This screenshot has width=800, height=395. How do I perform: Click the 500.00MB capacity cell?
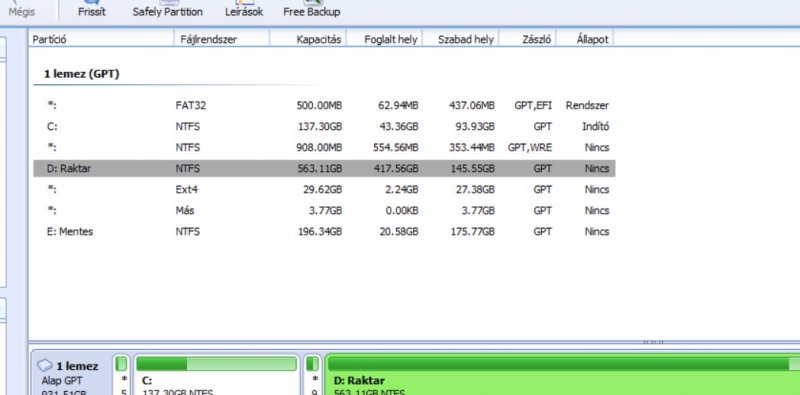point(319,106)
